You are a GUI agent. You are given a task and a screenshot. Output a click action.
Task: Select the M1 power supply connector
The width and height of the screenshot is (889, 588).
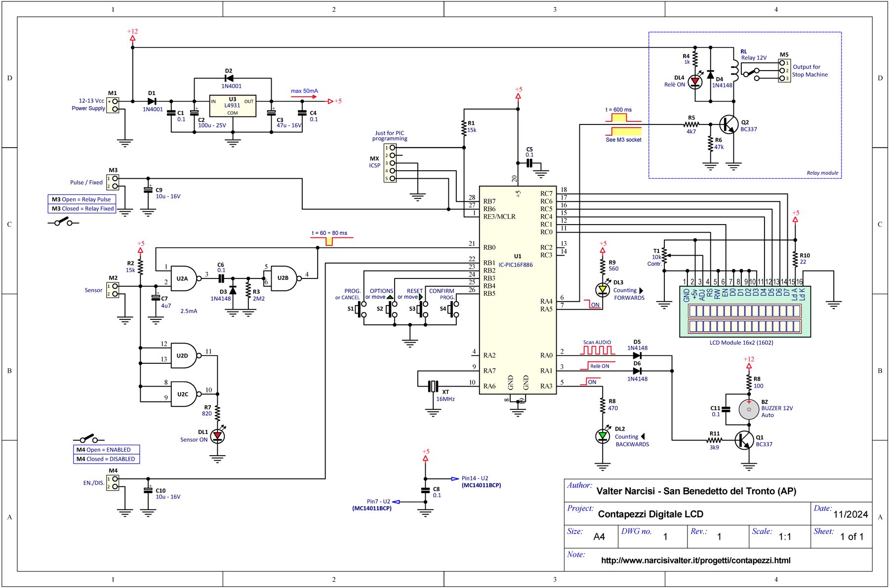113,105
